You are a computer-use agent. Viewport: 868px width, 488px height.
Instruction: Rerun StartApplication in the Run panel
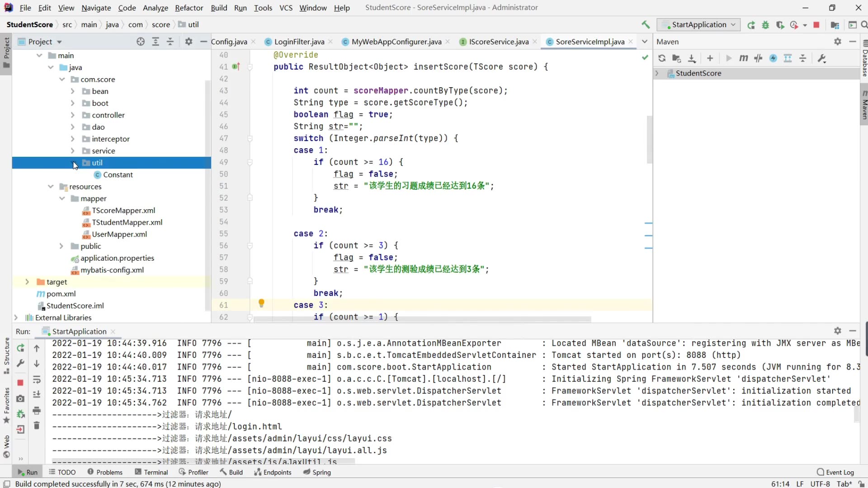click(20, 348)
